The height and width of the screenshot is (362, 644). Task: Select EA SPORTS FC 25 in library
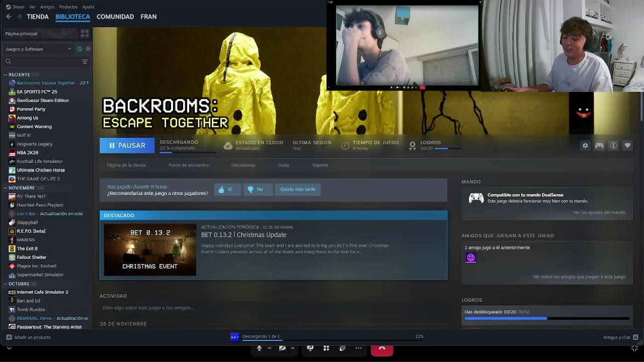(x=37, y=92)
